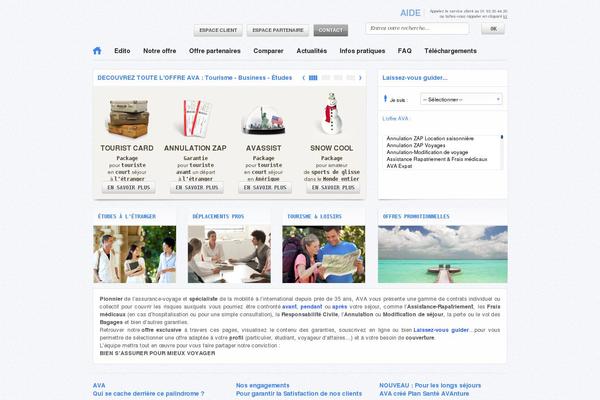
Task: Select Annulation ZAP Location saisonnière in list
Action: (x=430, y=139)
